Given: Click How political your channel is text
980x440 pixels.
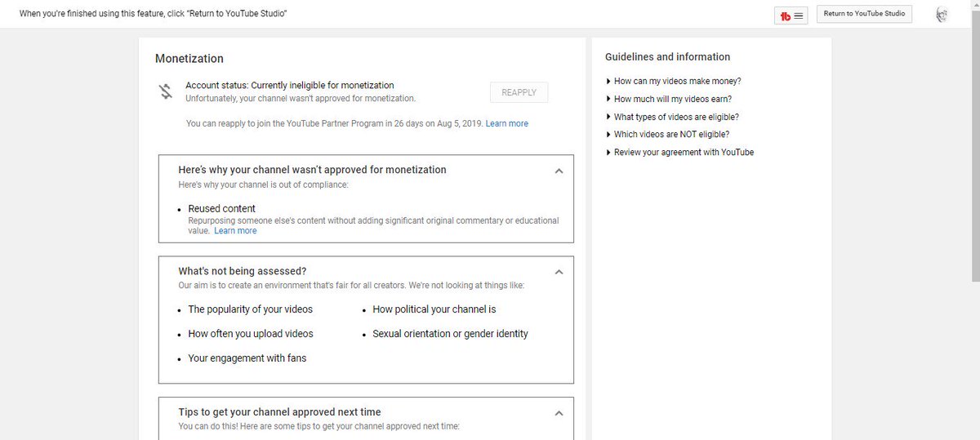Looking at the screenshot, I should [x=434, y=309].
